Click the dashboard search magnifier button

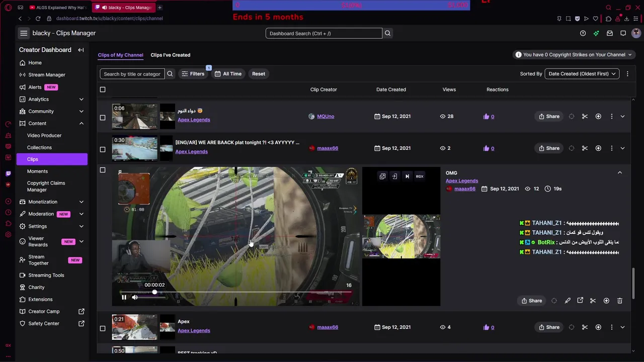(x=387, y=33)
